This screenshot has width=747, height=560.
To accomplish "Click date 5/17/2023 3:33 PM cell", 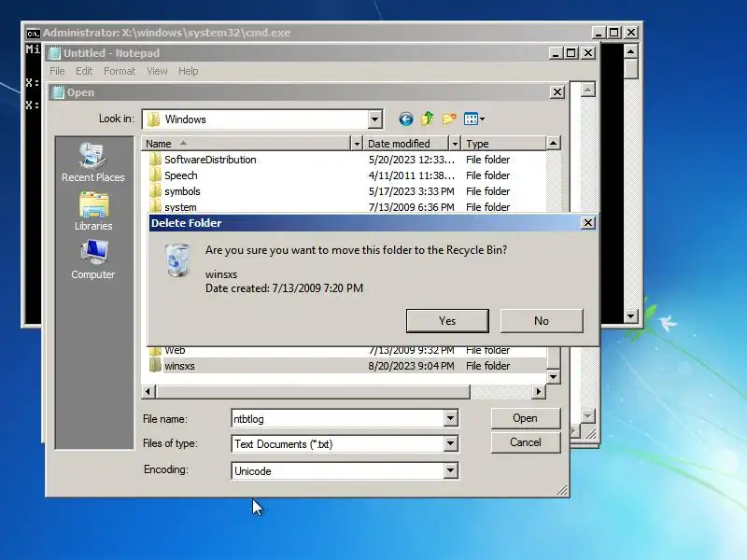I will 411,191.
